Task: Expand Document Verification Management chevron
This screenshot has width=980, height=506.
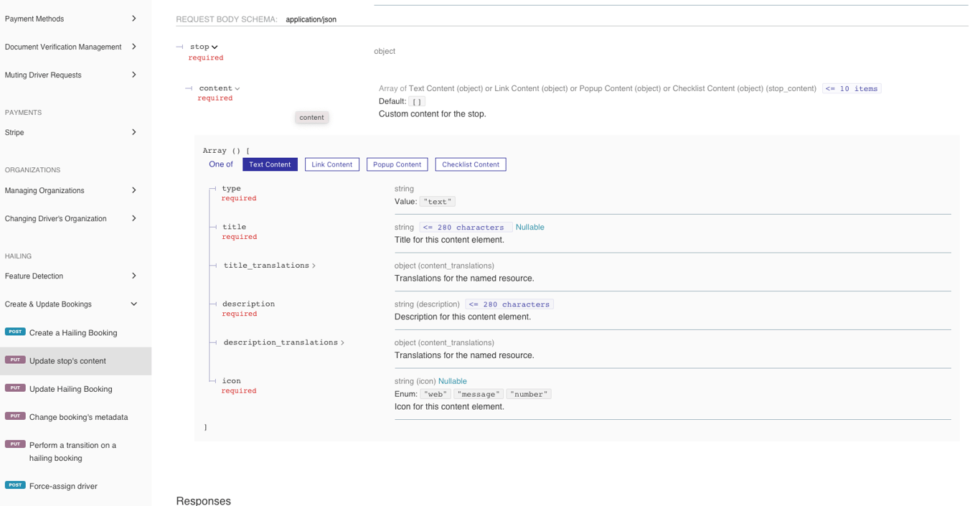Action: pos(133,47)
